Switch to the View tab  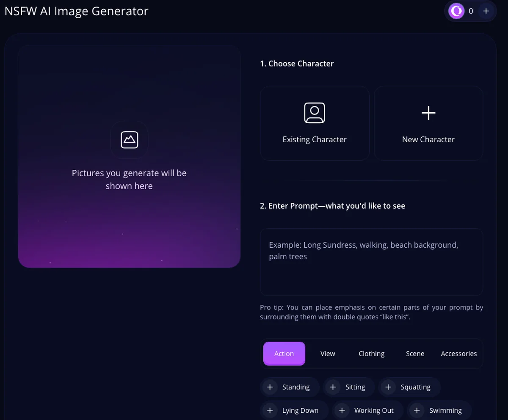point(328,354)
